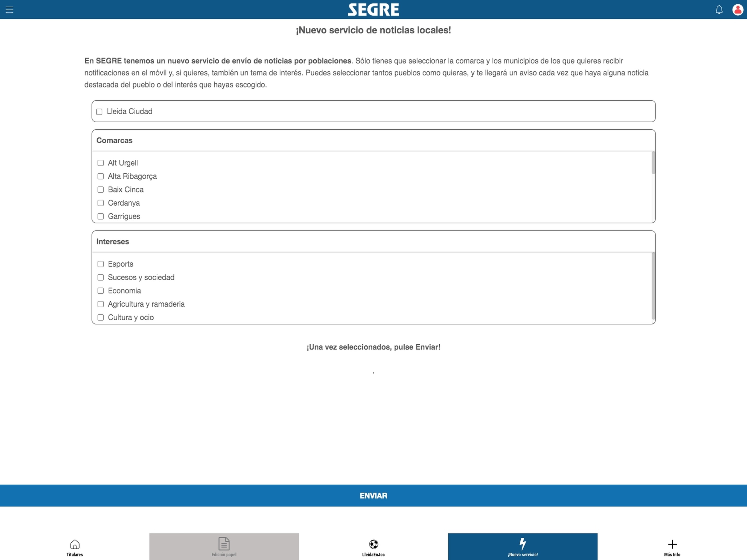Click Cultura y ocio interest option
Viewport: 747px width, 560px height.
(100, 317)
